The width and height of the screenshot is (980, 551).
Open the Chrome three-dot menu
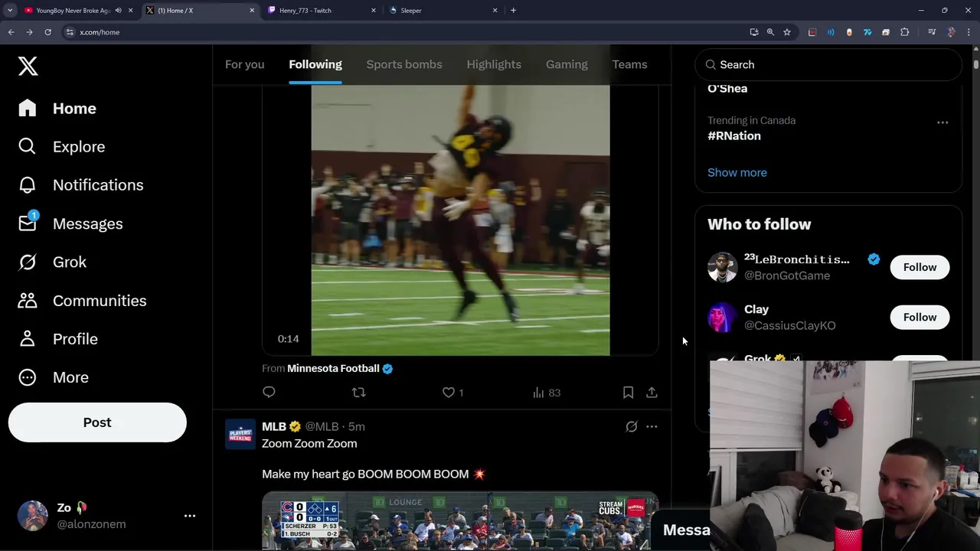969,32
